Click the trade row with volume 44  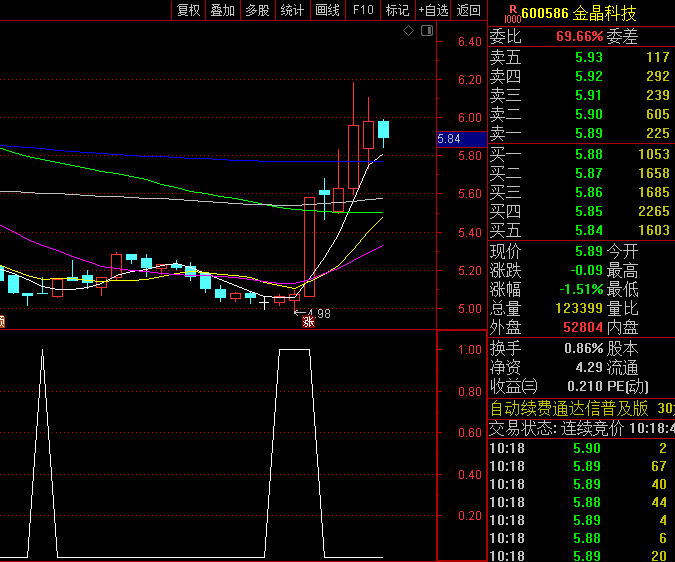(x=582, y=502)
